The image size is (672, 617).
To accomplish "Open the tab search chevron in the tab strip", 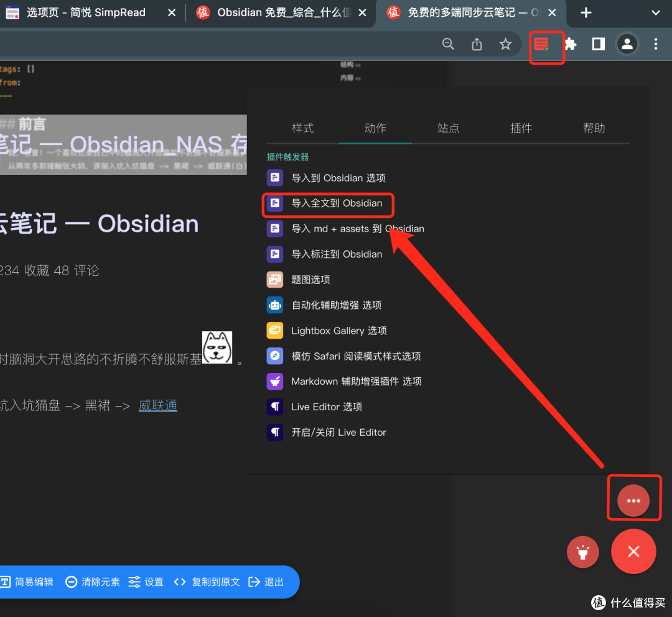I will click(655, 13).
